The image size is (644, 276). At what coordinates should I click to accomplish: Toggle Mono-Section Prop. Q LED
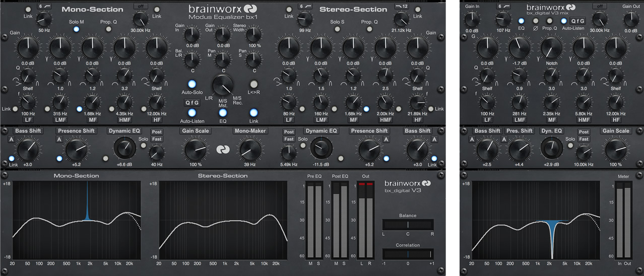point(108,29)
